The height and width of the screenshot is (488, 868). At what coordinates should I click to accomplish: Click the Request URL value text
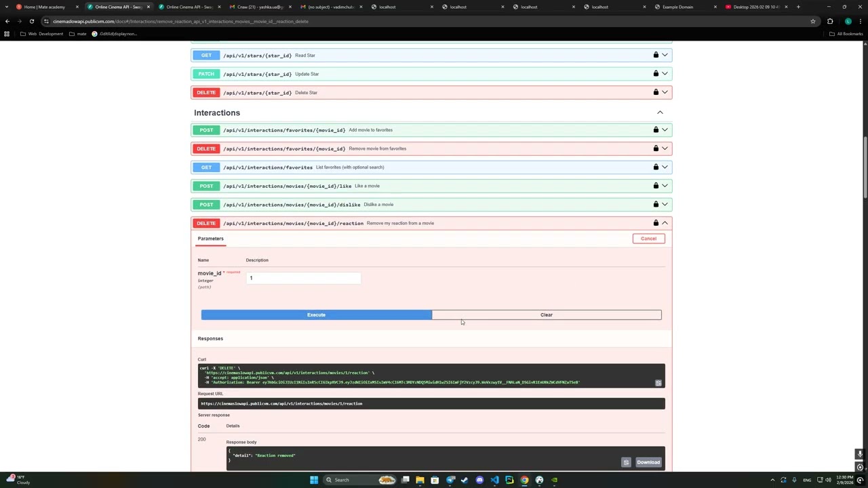click(x=281, y=403)
